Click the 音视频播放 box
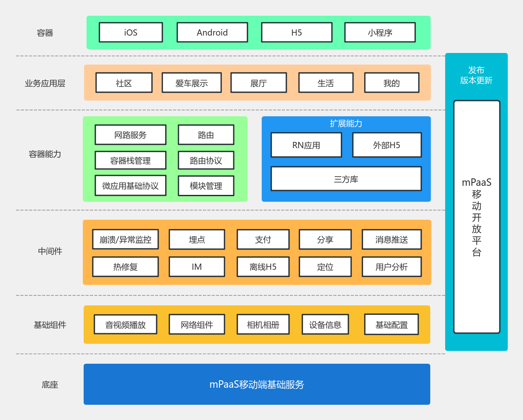Screen dimensions: 523x420 coord(125,324)
